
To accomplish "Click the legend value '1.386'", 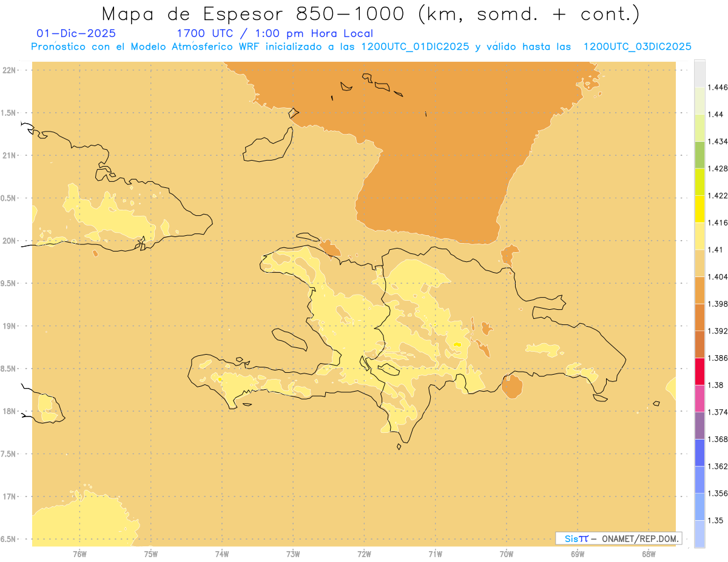I will [718, 358].
